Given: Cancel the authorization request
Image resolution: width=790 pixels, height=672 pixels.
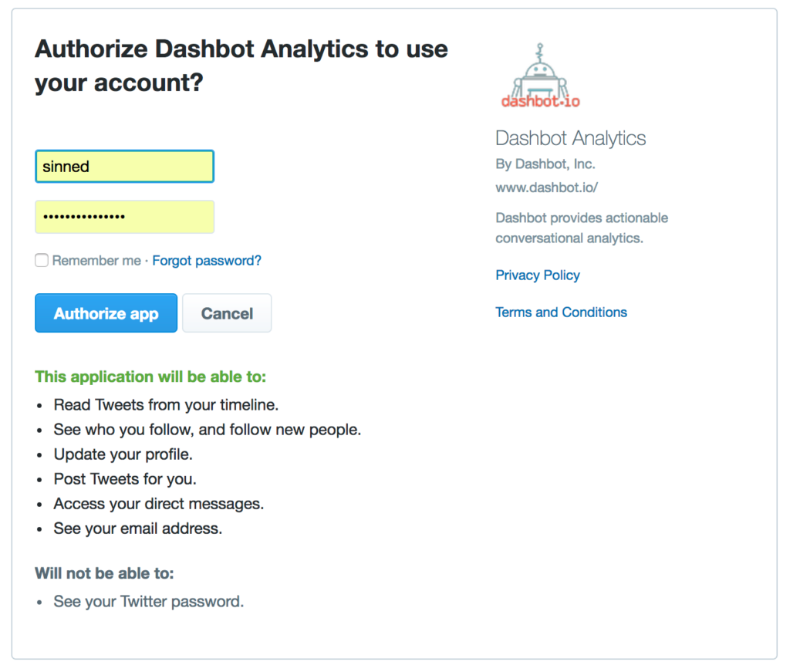Looking at the screenshot, I should point(227,312).
